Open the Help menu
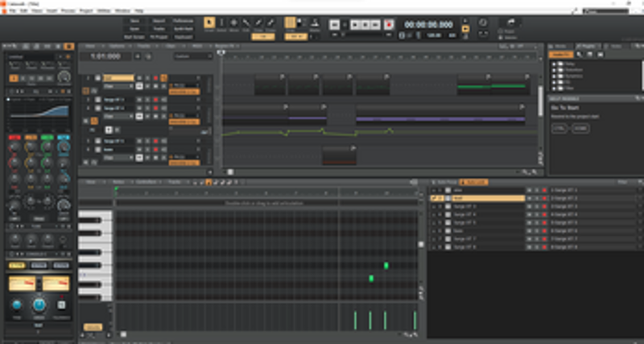This screenshot has height=344, width=644. (138, 10)
